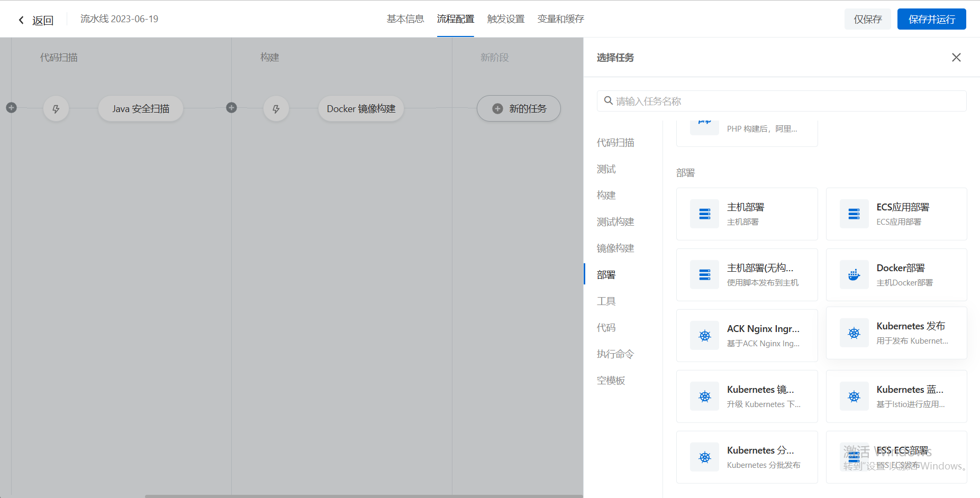The image size is (980, 498).
Task: Click the 构建 stage header
Action: tap(270, 57)
